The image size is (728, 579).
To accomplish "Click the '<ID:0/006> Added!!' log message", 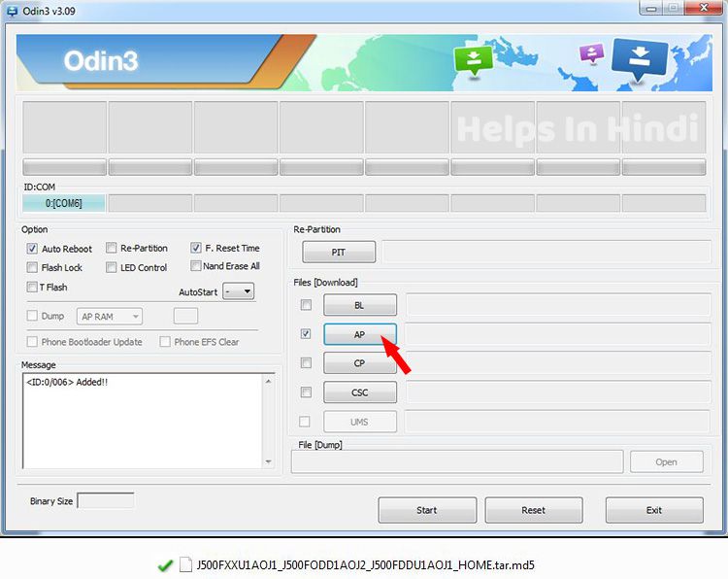I will [x=67, y=382].
